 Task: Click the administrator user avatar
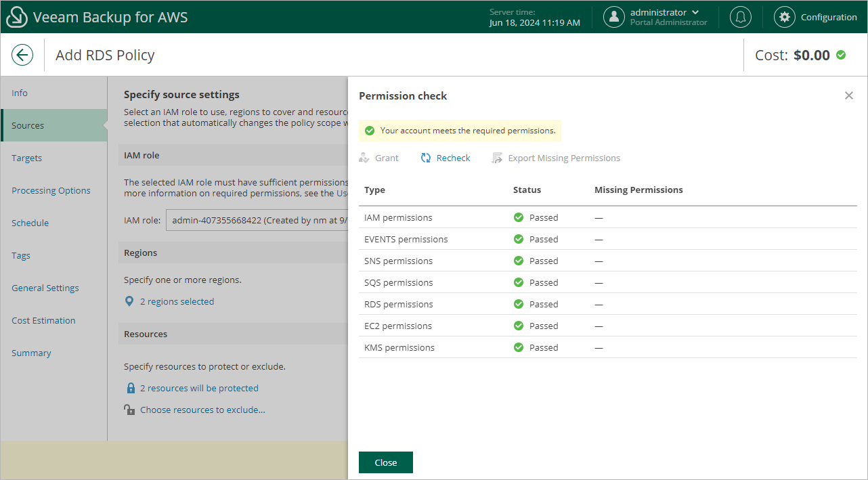tap(614, 17)
